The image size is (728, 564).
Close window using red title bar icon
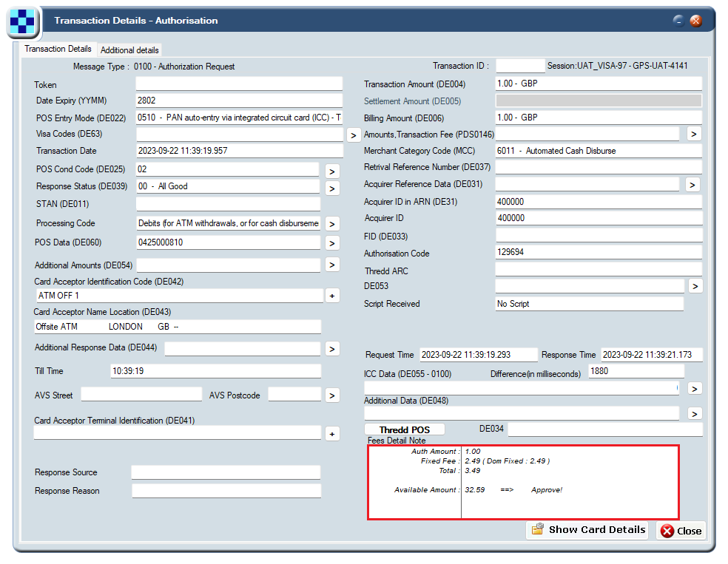(695, 21)
